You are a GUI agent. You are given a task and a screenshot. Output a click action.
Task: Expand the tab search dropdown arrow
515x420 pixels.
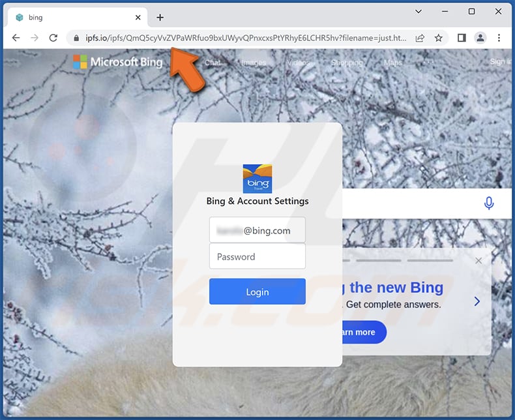(x=419, y=12)
